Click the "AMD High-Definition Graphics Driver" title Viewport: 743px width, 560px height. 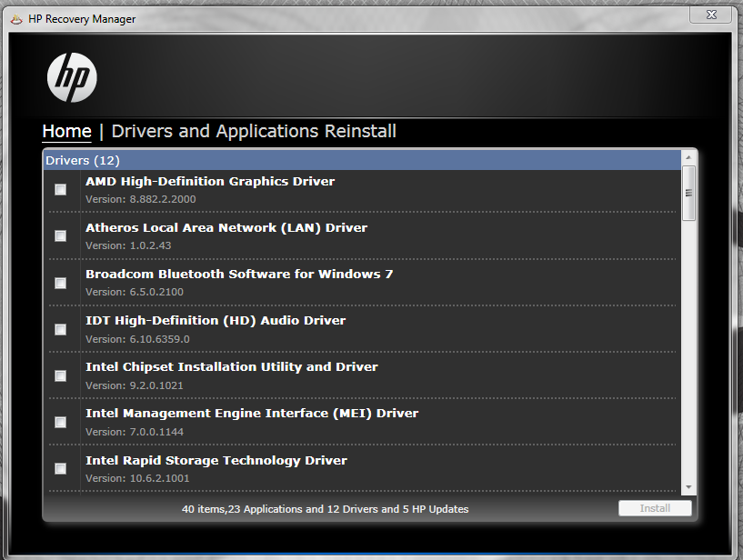(x=210, y=182)
